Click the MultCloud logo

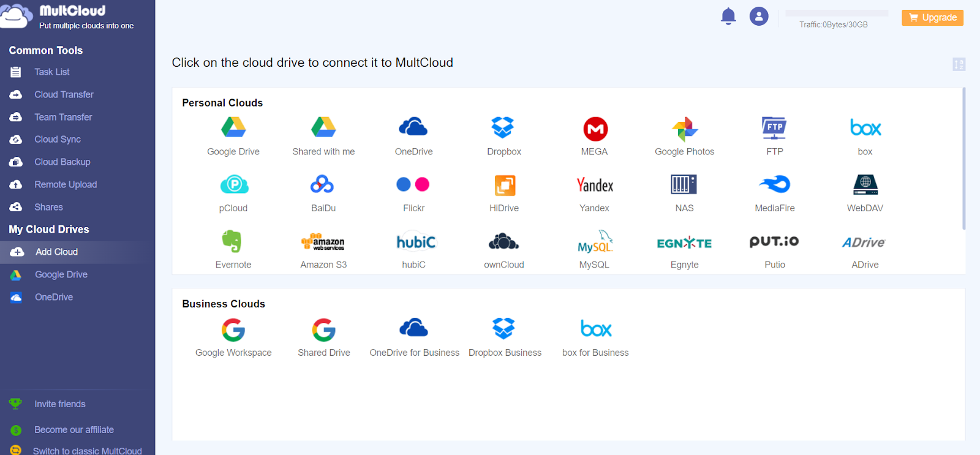pyautogui.click(x=67, y=17)
